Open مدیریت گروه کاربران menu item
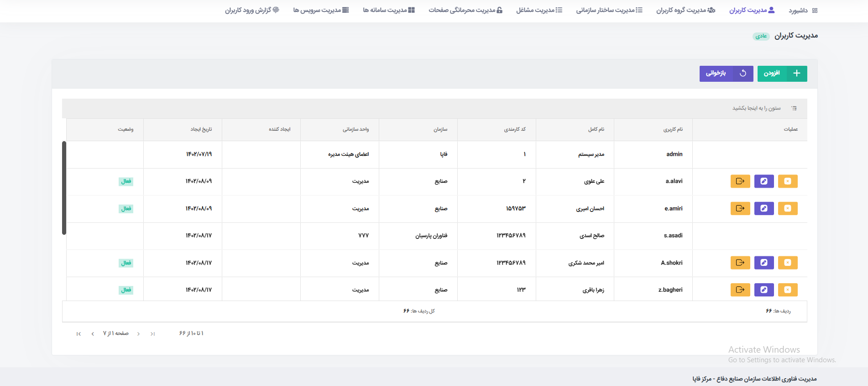Viewport: 868px width, 386px height. 686,10
